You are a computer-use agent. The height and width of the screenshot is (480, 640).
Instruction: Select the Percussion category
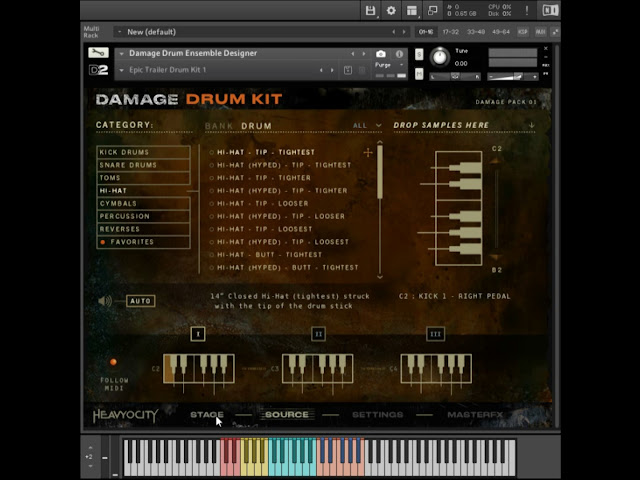point(143,216)
